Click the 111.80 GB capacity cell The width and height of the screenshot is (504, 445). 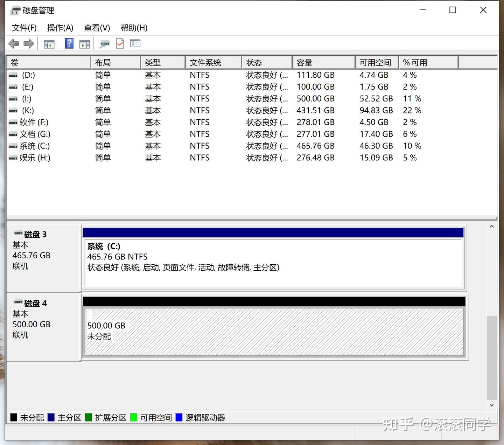tap(316, 75)
